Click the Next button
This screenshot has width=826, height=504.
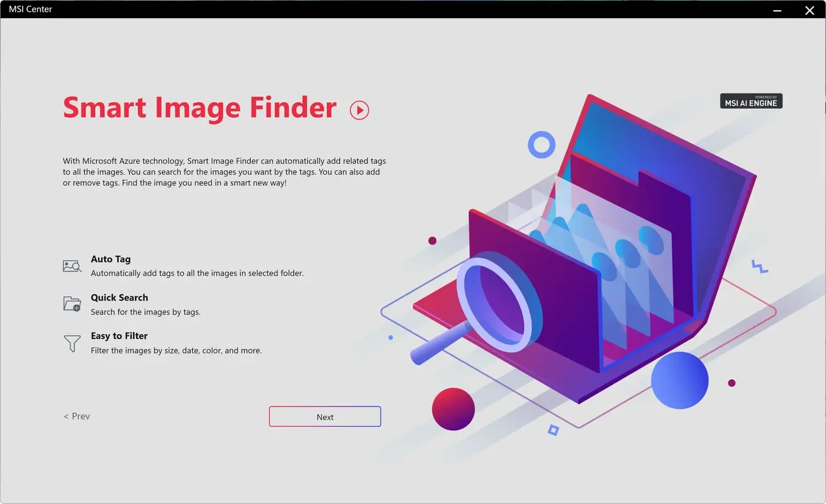click(x=325, y=416)
